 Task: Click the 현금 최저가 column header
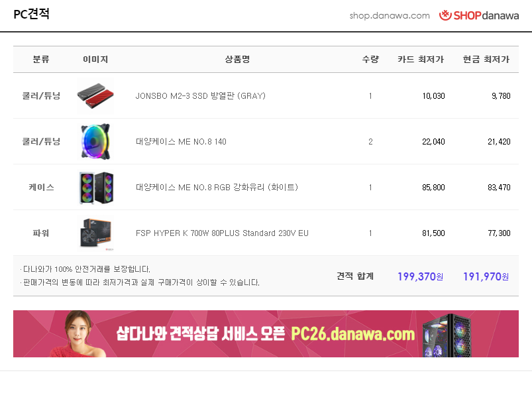pos(486,60)
